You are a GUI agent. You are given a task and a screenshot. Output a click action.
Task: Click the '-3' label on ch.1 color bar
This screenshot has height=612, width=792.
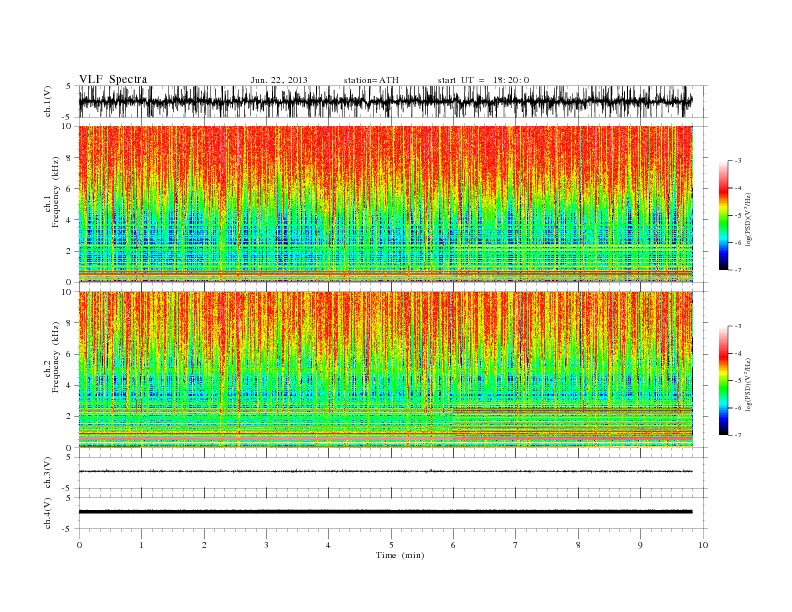pos(737,161)
